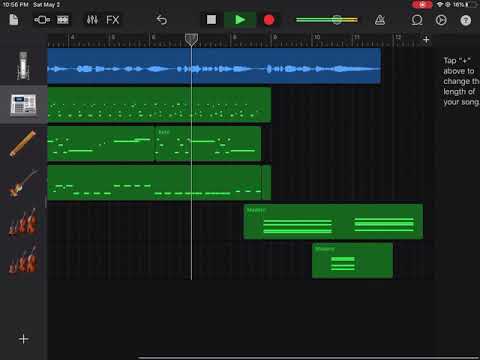Stop playback

(211, 20)
